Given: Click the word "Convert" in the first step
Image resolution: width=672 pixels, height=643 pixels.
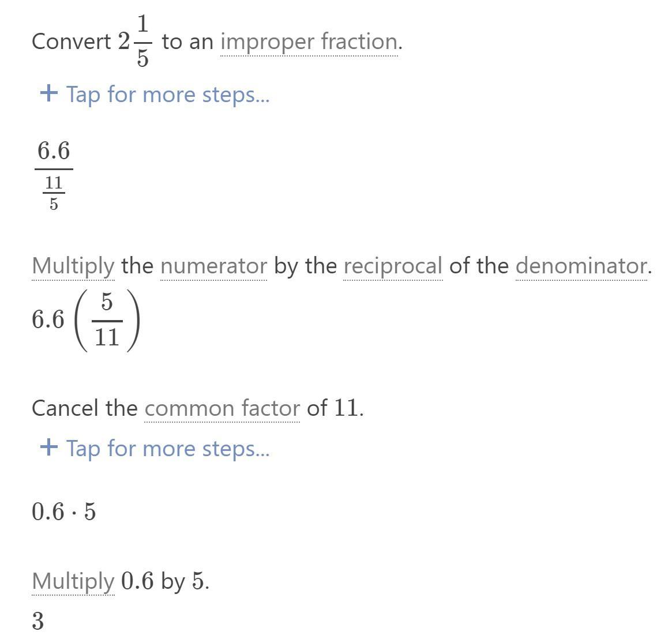Looking at the screenshot, I should pos(71,42).
